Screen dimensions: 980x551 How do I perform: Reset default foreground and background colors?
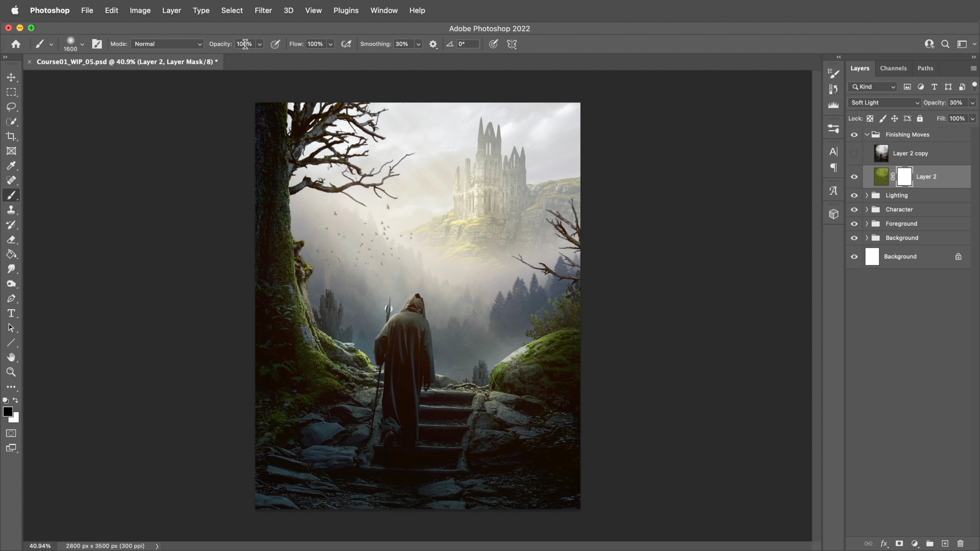5,401
